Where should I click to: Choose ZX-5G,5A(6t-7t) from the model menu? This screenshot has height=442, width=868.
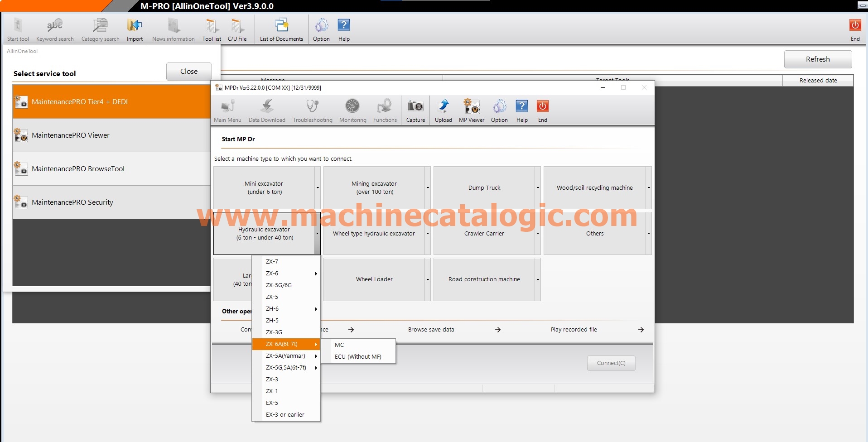pos(286,368)
